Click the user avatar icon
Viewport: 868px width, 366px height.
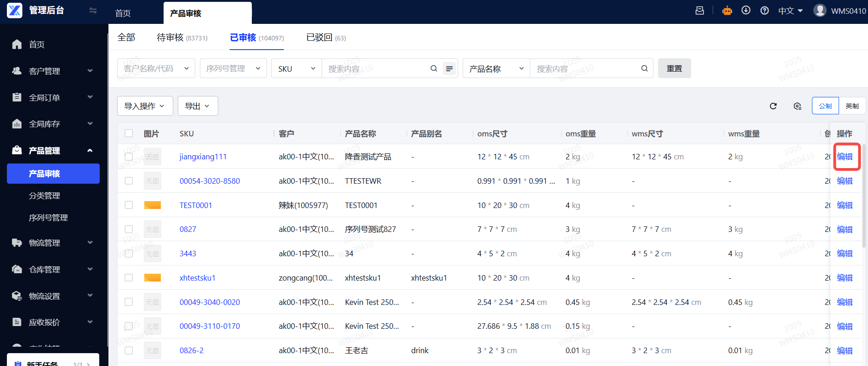[820, 10]
